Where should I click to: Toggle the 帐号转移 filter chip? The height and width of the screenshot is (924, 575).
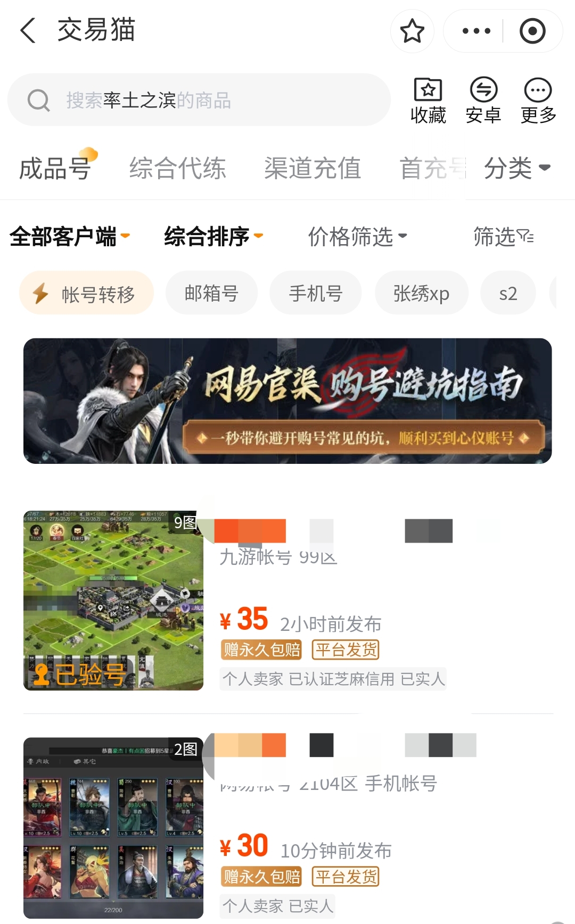click(86, 293)
